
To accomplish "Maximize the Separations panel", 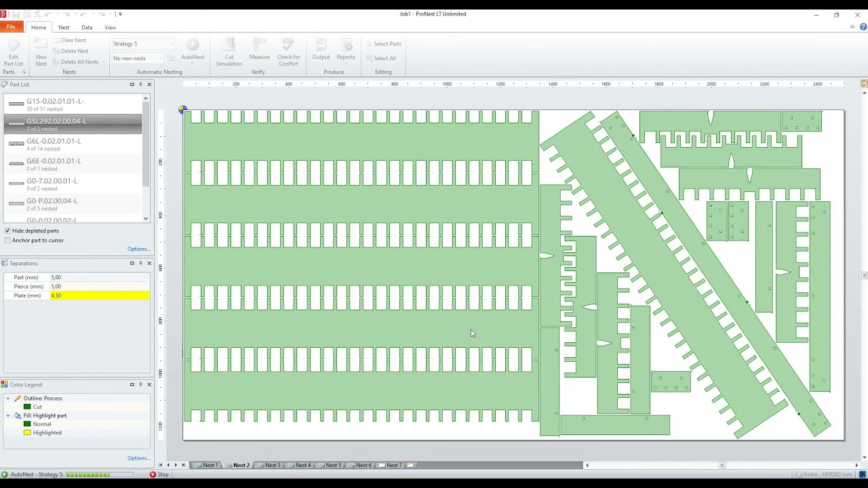I will click(x=132, y=263).
